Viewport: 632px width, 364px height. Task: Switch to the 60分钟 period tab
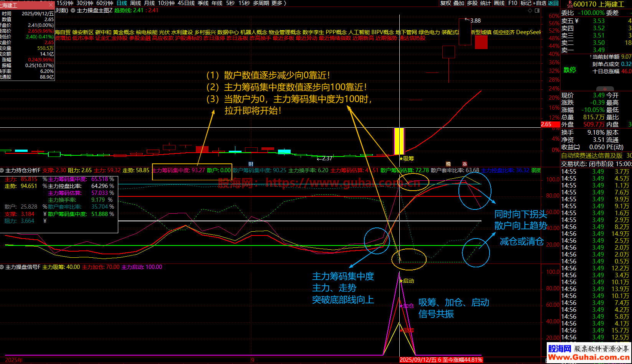(105, 3)
